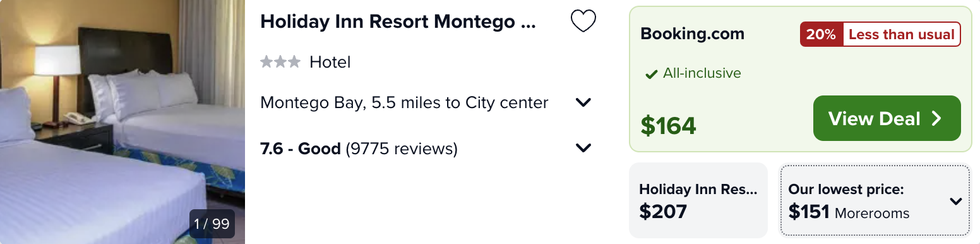Click the arrow on View Deal button
This screenshot has height=244, width=980.
point(936,118)
